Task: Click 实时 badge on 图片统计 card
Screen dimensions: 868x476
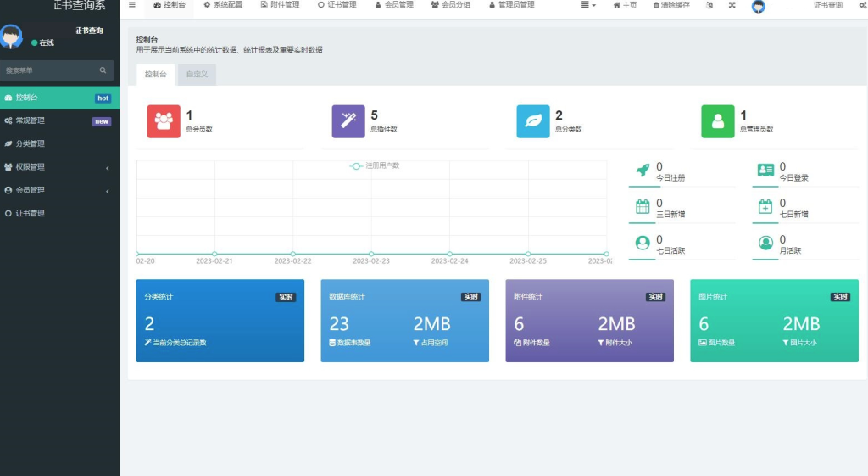Action: 840,297
